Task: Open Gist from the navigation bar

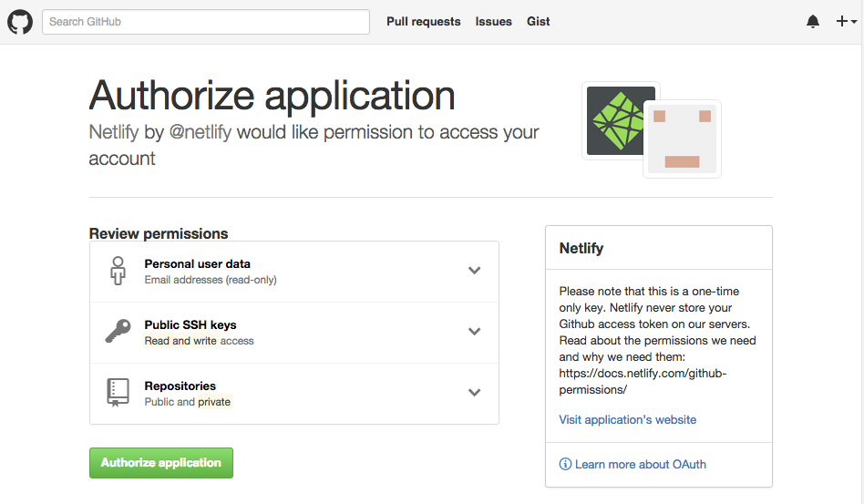Action: tap(538, 22)
